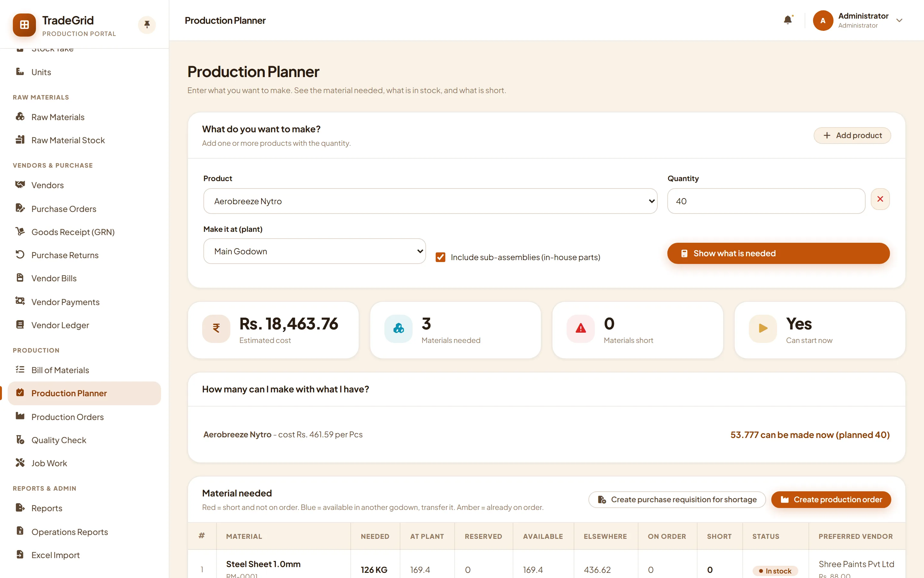Click the AT PLANT column header
Screen dimensions: 924x578
point(427,536)
